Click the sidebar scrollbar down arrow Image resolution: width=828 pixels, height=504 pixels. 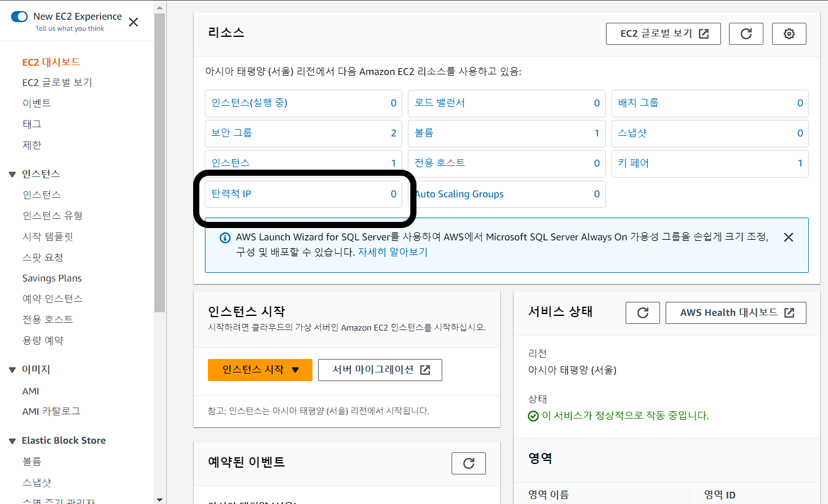coord(159,499)
